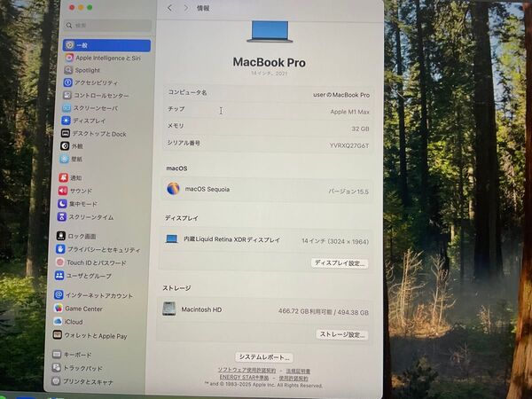The height and width of the screenshot is (399, 532).
Task: Open ユーザとグループ settings
Action: coord(83,276)
